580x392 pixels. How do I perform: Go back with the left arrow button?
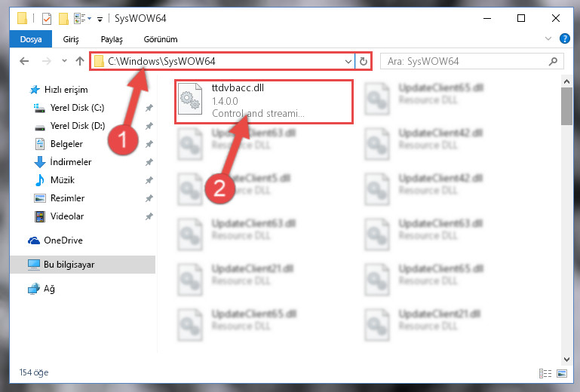pyautogui.click(x=24, y=61)
